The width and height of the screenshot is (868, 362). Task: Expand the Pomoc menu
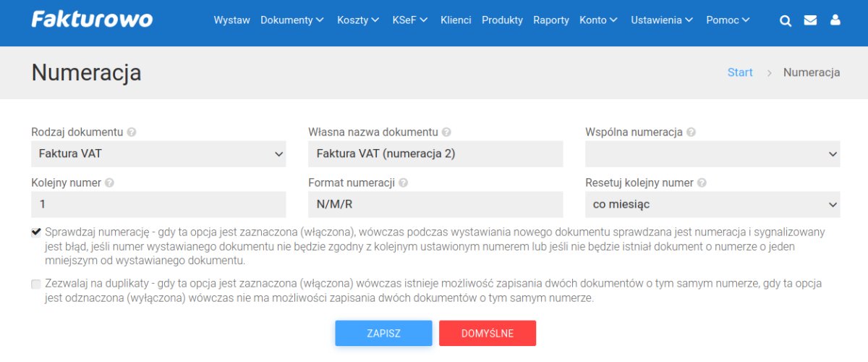point(728,20)
